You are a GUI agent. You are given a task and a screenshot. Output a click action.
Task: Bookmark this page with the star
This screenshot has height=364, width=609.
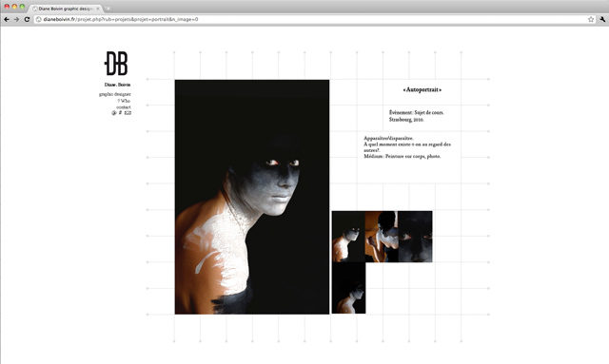click(591, 19)
